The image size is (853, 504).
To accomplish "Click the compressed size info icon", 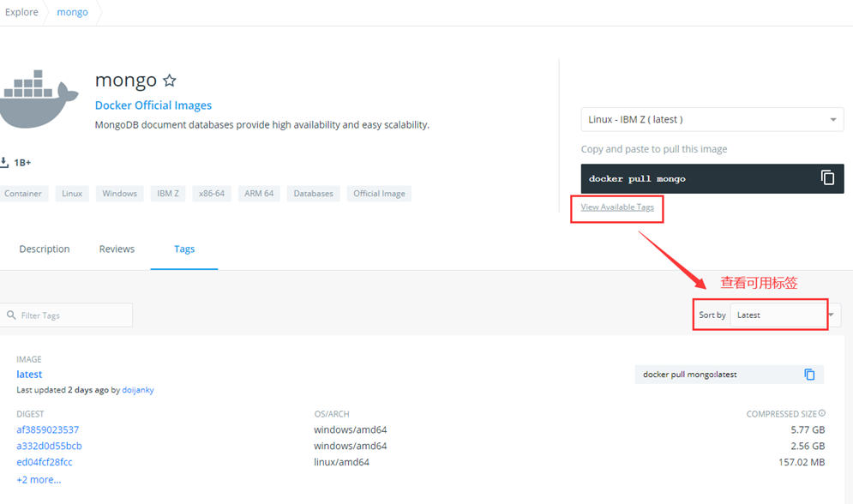I will pyautogui.click(x=822, y=413).
